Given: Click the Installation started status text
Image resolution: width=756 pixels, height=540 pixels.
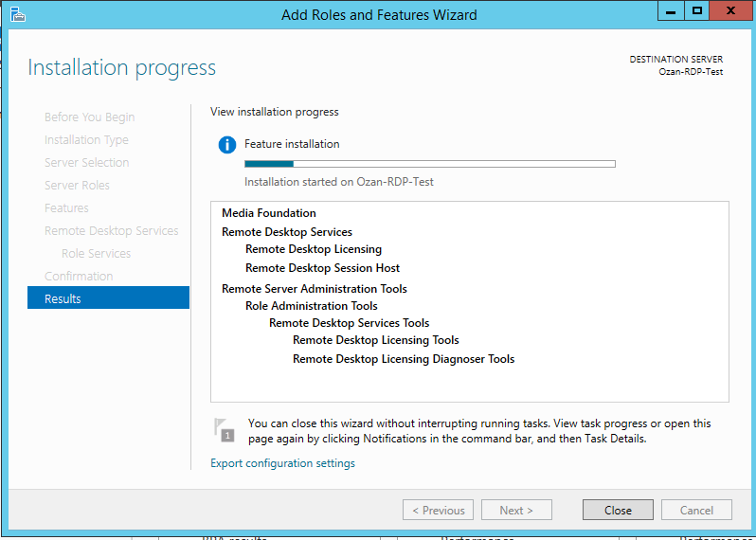Looking at the screenshot, I should point(338,182).
